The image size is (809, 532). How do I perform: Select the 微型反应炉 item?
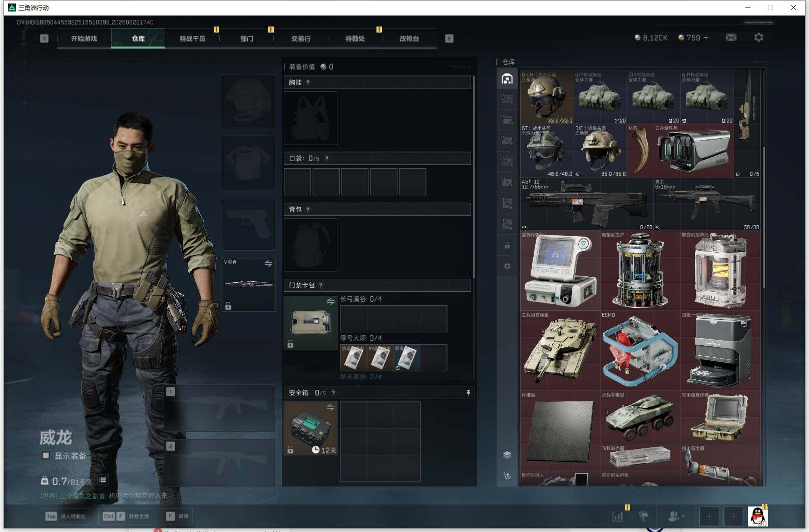[x=640, y=271]
